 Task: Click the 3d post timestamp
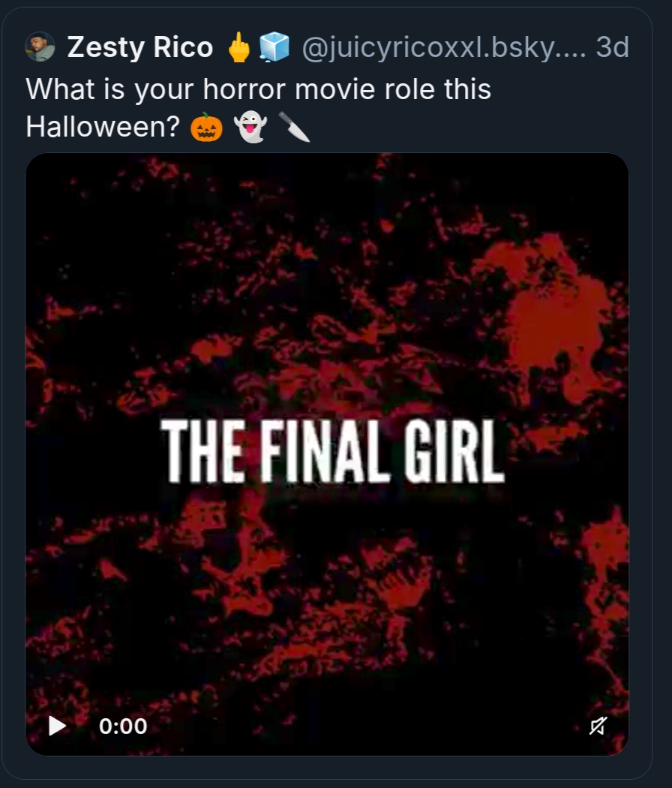[611, 48]
